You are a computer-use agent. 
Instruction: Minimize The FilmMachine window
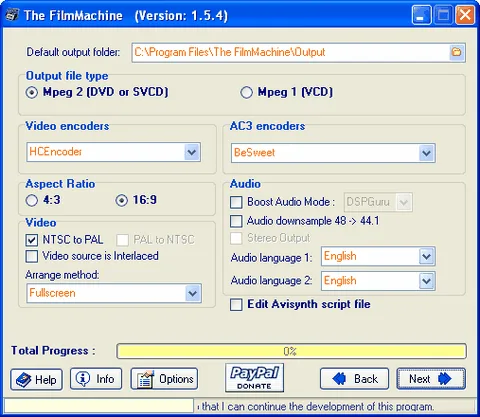tap(421, 15)
